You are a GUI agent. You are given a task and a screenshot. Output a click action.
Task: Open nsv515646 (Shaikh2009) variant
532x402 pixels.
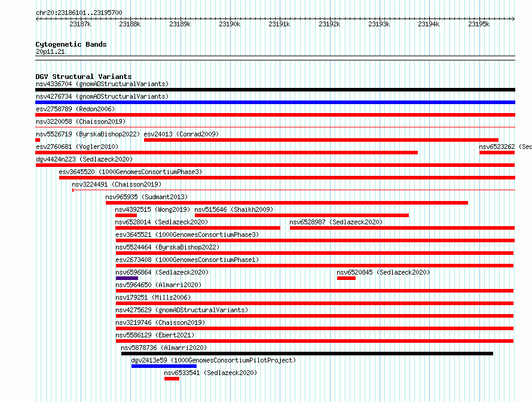(234, 209)
